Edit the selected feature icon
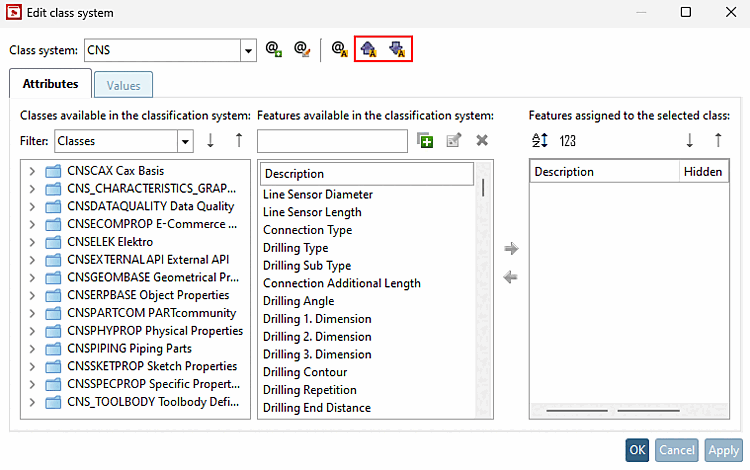 [453, 141]
